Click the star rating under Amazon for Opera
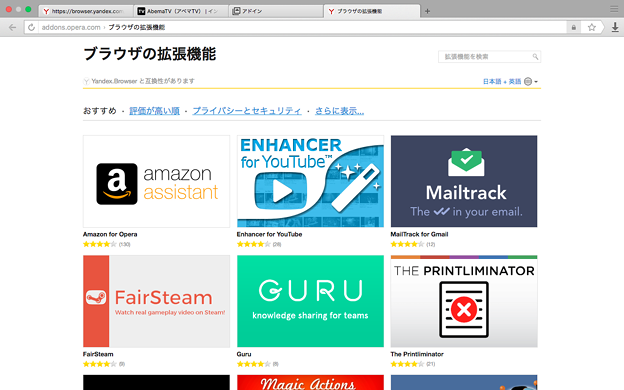This screenshot has height=390, width=624. point(99,244)
